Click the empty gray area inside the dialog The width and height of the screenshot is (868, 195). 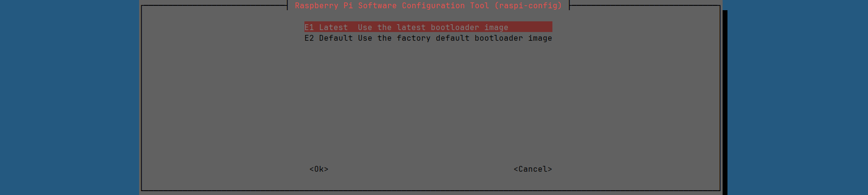tap(428, 107)
